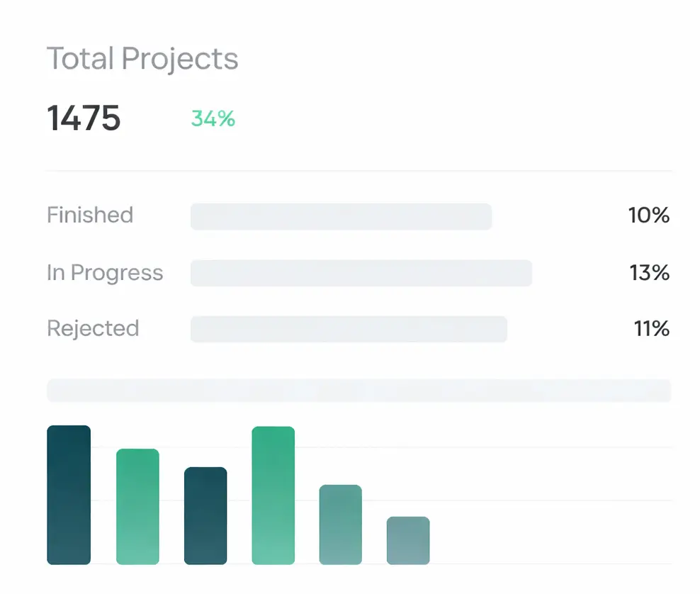Click the In Progress progress bar
700x594 pixels.
pyautogui.click(x=361, y=273)
